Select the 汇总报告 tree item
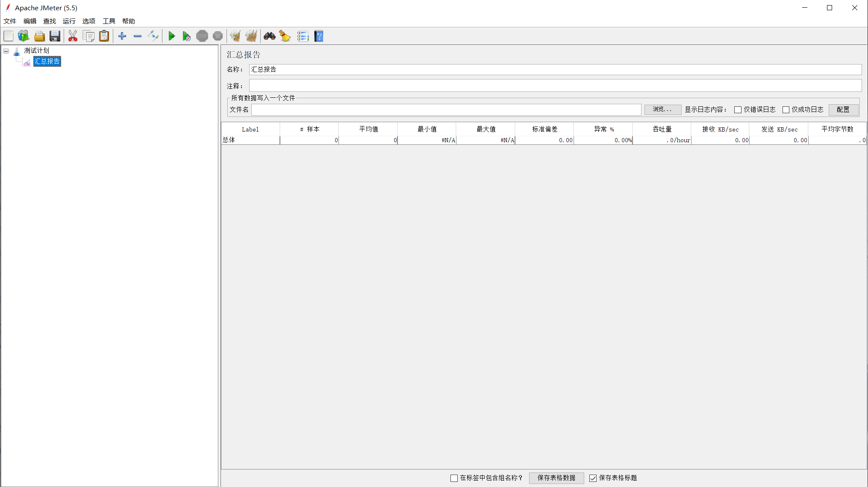 [47, 62]
